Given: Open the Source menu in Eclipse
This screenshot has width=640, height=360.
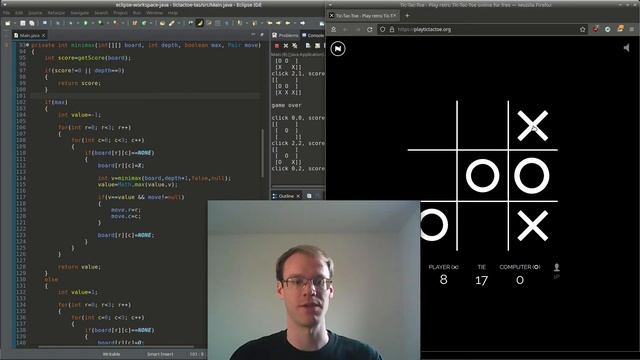Looking at the screenshot, I should tap(35, 13).
